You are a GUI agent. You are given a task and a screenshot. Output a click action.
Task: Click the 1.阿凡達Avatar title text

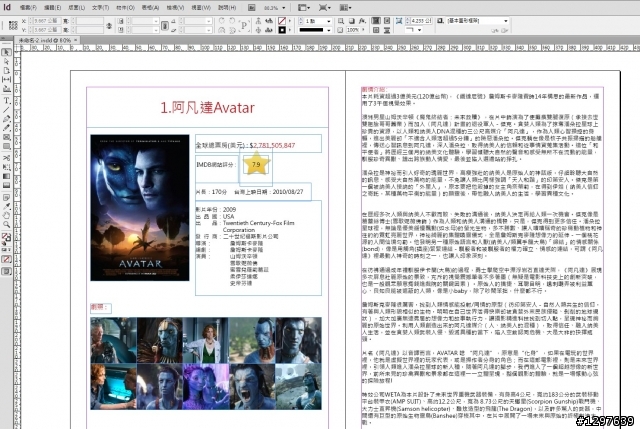coord(207,108)
